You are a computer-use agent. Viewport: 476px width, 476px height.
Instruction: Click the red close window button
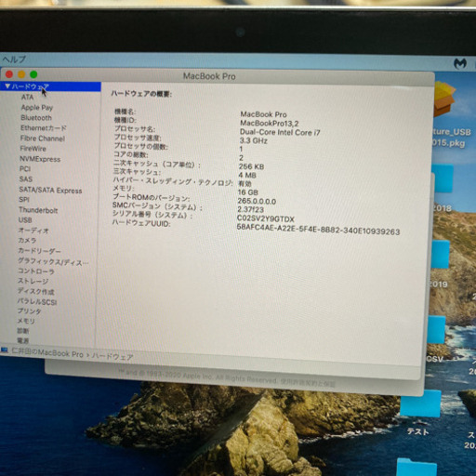click(9, 74)
